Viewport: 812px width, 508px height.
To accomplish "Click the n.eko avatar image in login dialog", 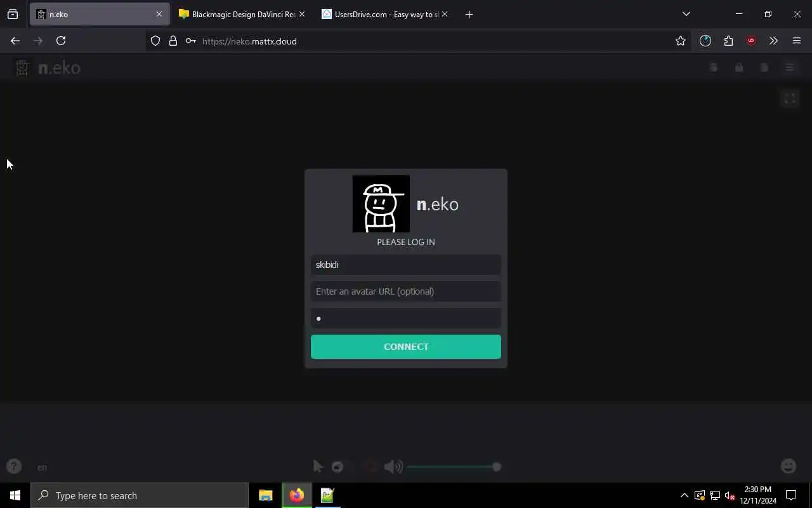I will (381, 204).
